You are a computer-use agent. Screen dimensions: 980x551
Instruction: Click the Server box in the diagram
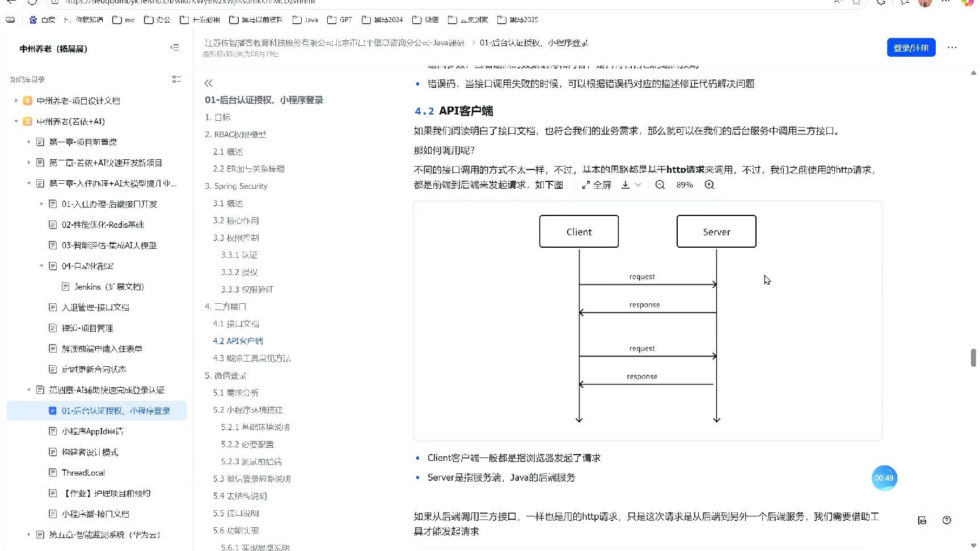tap(716, 231)
